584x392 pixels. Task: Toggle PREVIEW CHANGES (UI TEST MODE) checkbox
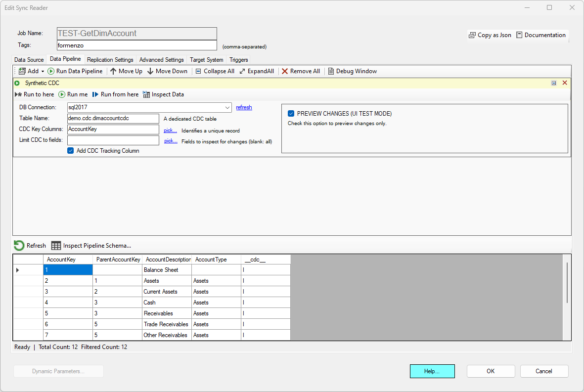point(291,114)
